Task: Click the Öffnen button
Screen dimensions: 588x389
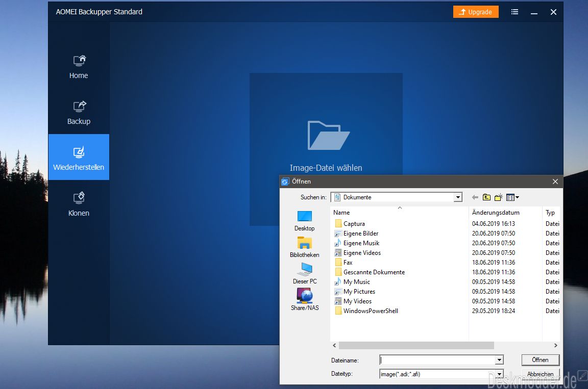Action: point(541,360)
